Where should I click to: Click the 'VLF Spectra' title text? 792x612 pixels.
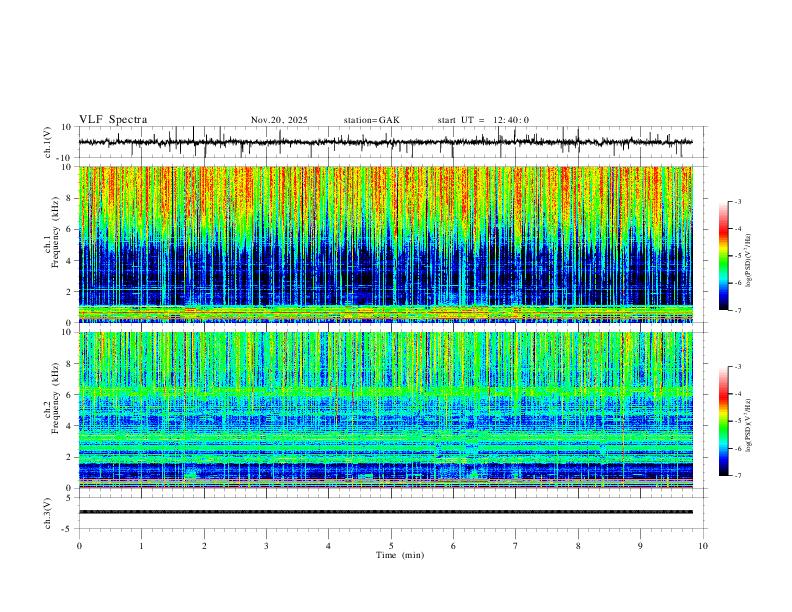coord(113,120)
